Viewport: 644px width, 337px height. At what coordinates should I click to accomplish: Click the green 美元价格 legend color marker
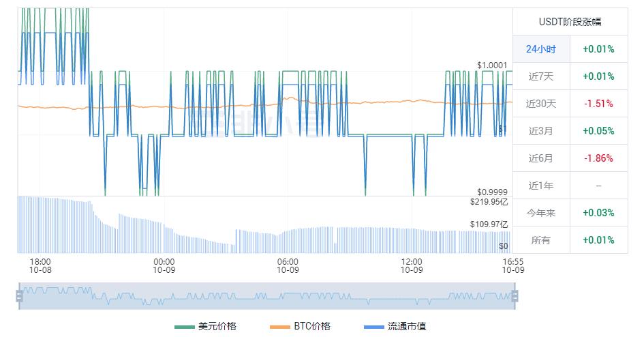[x=185, y=327]
